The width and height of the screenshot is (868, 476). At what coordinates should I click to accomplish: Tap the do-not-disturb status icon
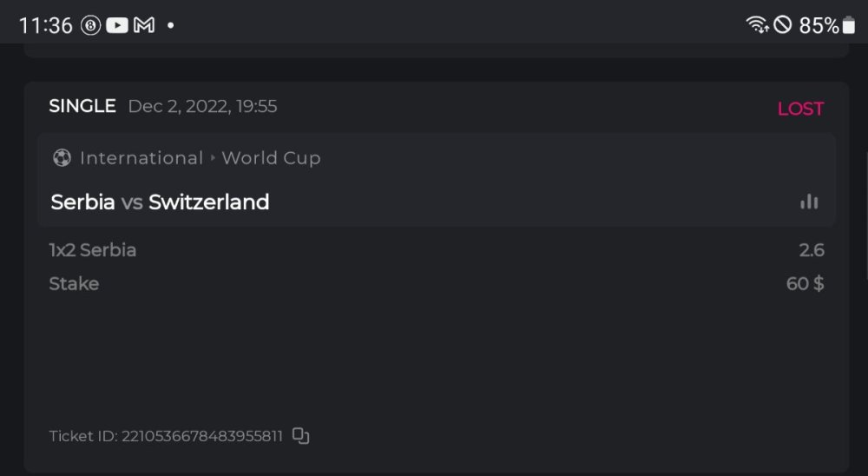point(783,25)
